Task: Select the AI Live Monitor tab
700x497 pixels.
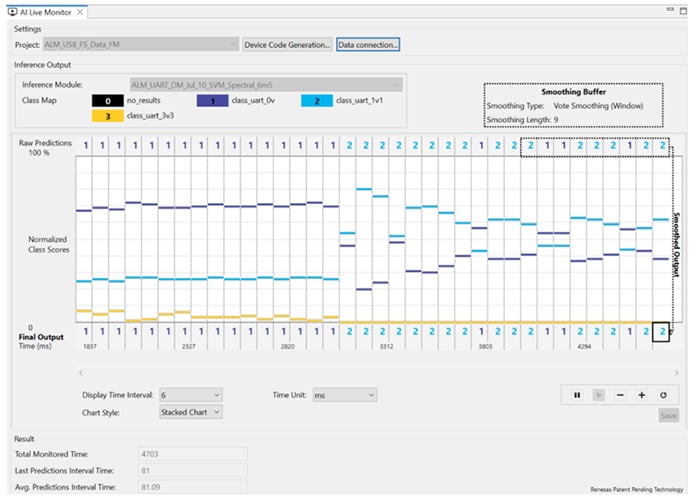Action: [46, 11]
